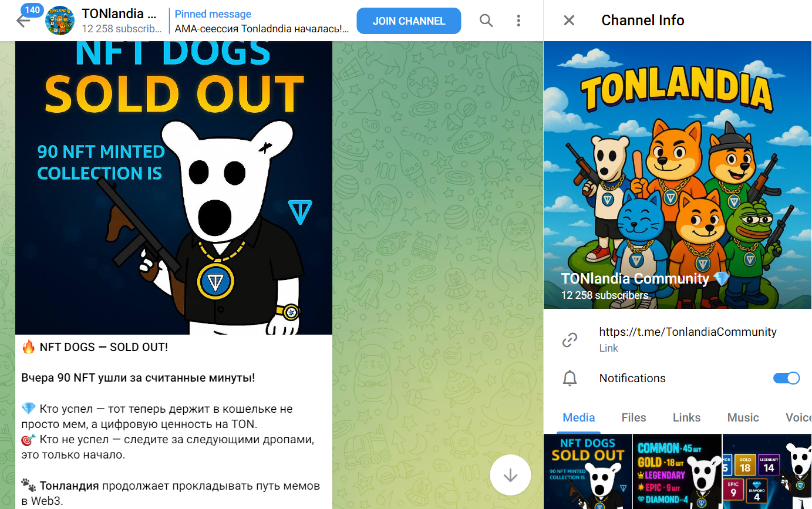Switch to the Music tab
This screenshot has width=812, height=509.
(x=743, y=417)
